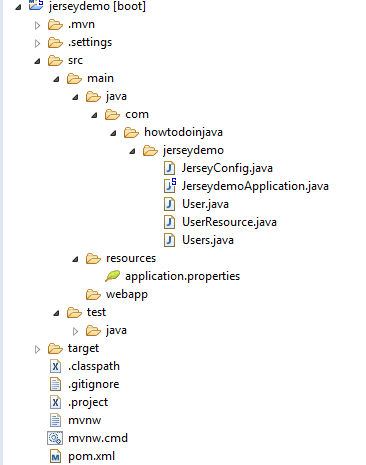Select the 'UserResource.java' file name

pos(229,222)
